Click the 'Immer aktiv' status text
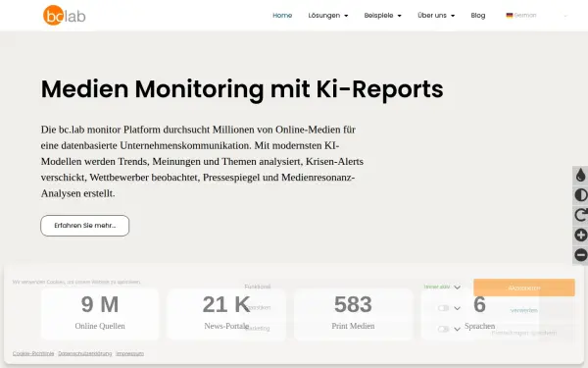Screen dimensions: 588x368 (437, 287)
